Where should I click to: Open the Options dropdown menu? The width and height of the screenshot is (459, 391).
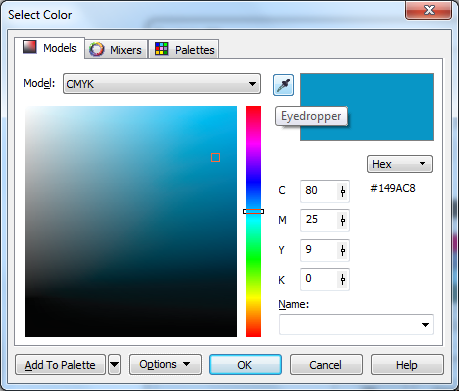(165, 365)
